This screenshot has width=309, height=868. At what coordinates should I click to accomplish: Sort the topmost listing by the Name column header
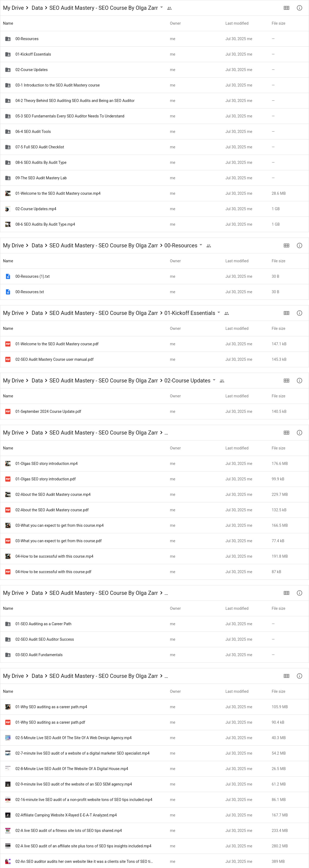pos(8,23)
